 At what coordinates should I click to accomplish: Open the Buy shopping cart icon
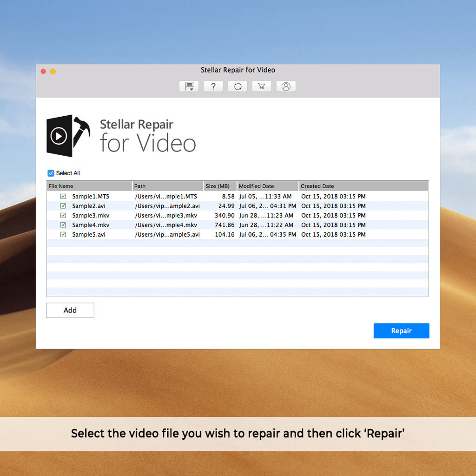[x=262, y=86]
